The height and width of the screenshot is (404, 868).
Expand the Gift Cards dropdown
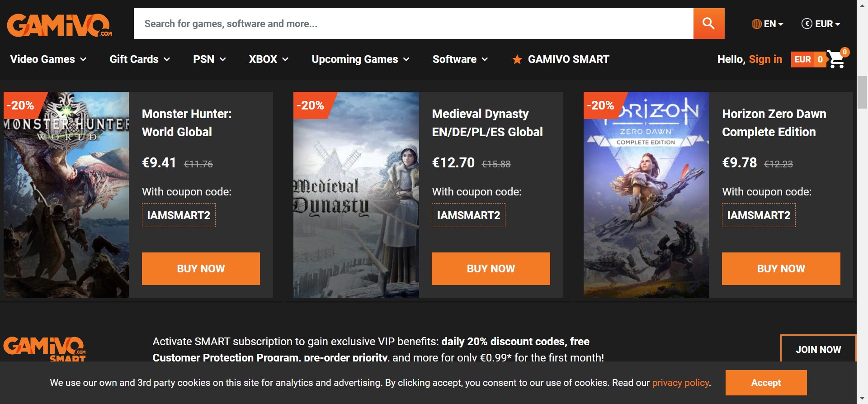click(x=140, y=59)
